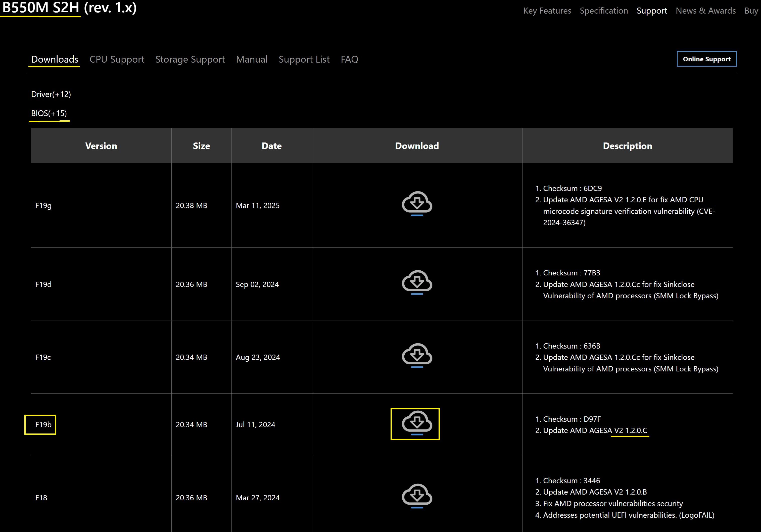Open News & Awards section
This screenshot has height=532, width=761.
pyautogui.click(x=705, y=11)
